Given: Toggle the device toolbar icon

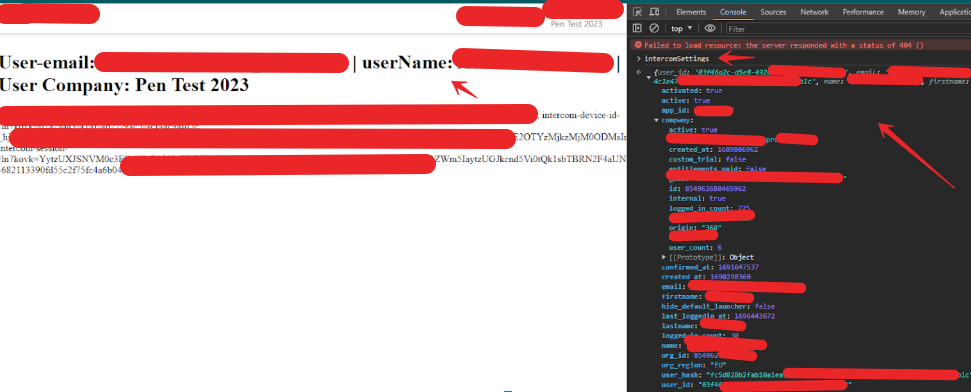Looking at the screenshot, I should click(x=654, y=12).
